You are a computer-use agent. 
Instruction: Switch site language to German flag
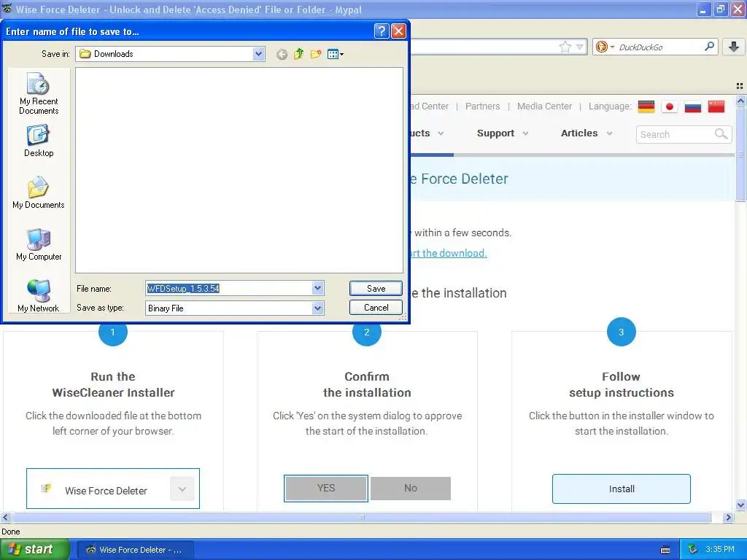[x=646, y=106]
